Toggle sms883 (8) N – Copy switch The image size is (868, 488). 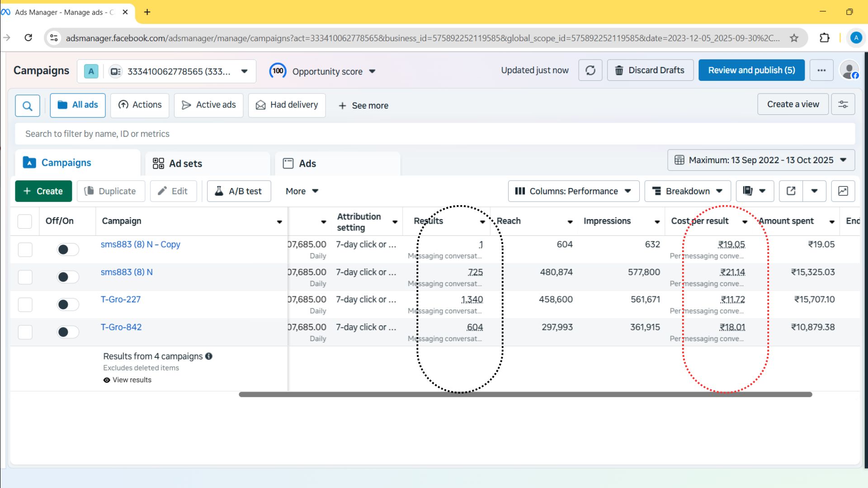pyautogui.click(x=68, y=249)
